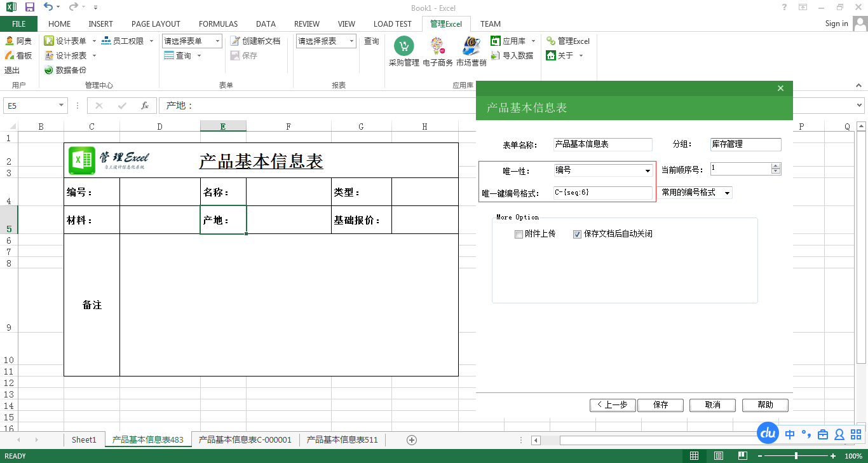Open the FILE tab
This screenshot has height=463, width=868.
[x=19, y=24]
